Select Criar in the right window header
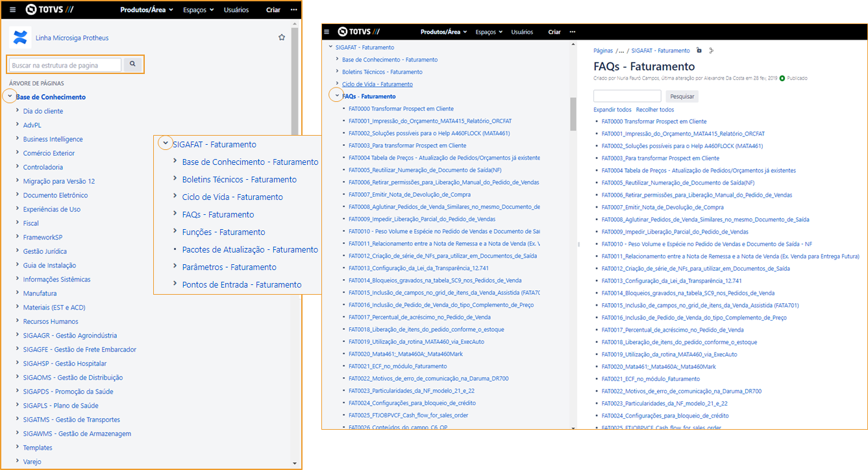 (x=554, y=32)
